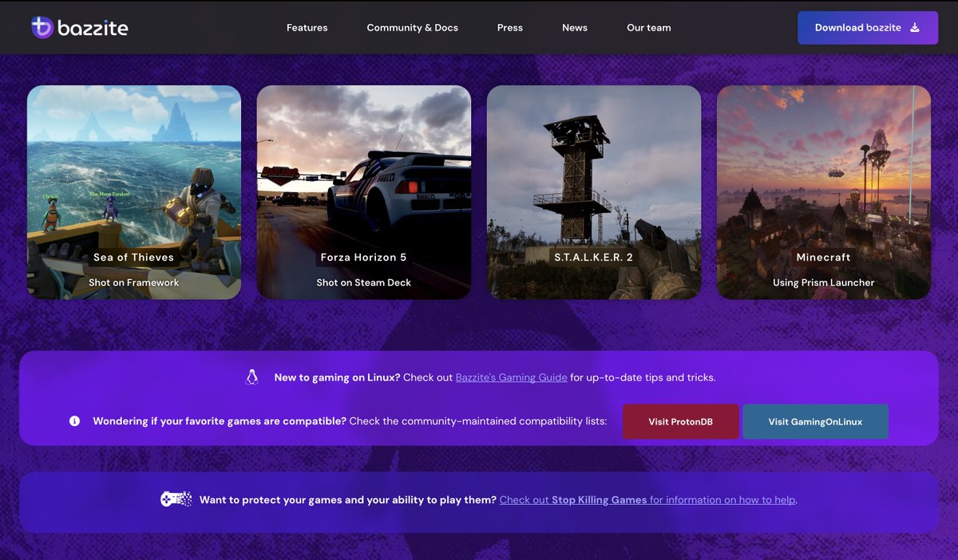Click the info circle icon

[75, 421]
